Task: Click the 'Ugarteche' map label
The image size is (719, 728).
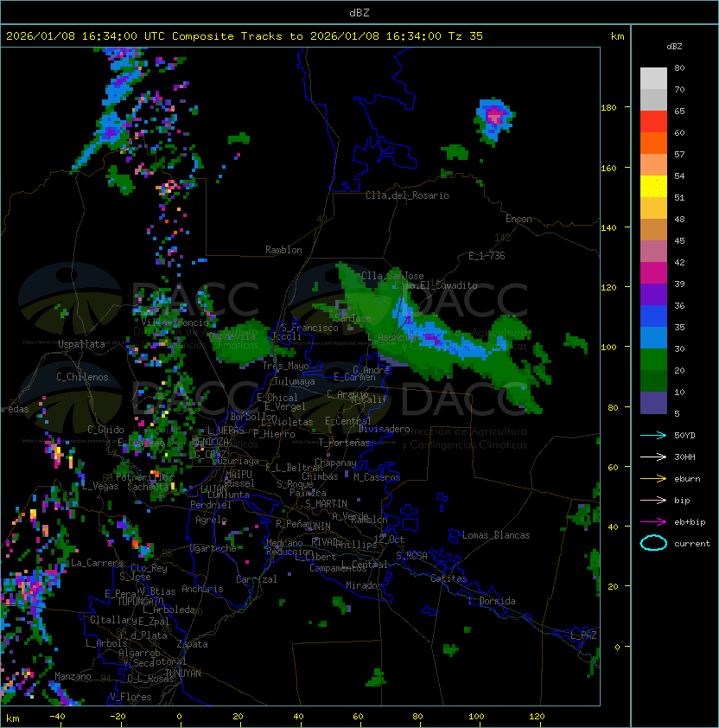Action: pyautogui.click(x=213, y=548)
